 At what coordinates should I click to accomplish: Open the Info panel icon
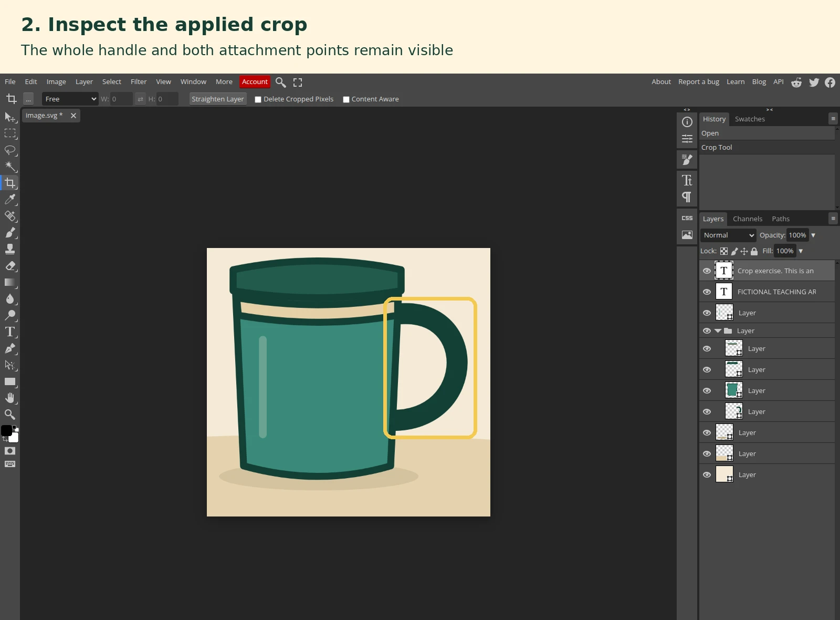click(x=687, y=122)
